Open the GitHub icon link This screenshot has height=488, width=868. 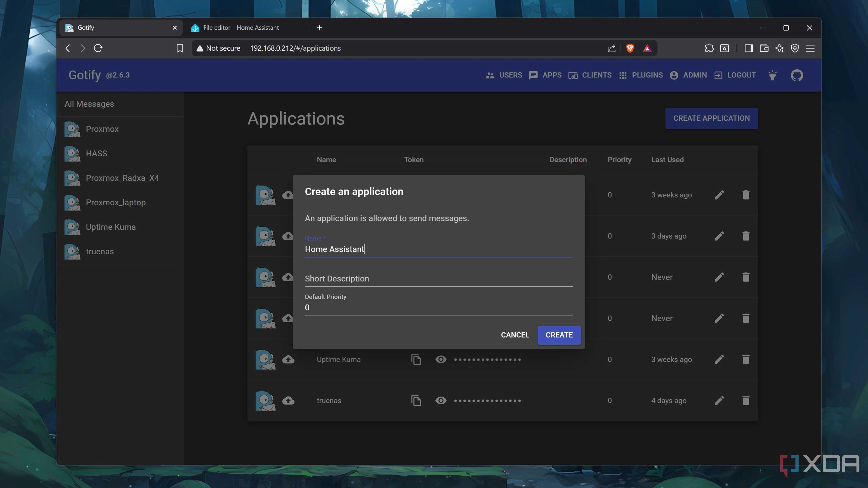click(x=797, y=75)
